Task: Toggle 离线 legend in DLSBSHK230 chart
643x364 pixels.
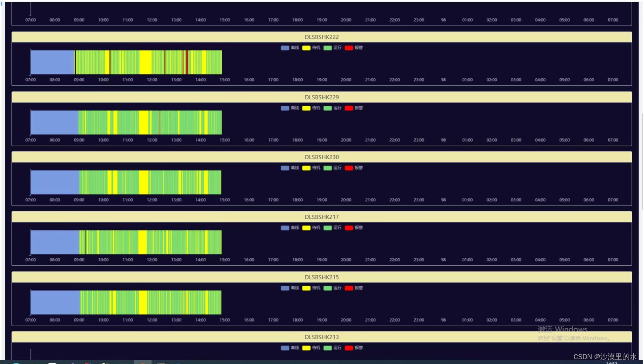Action: tap(290, 168)
